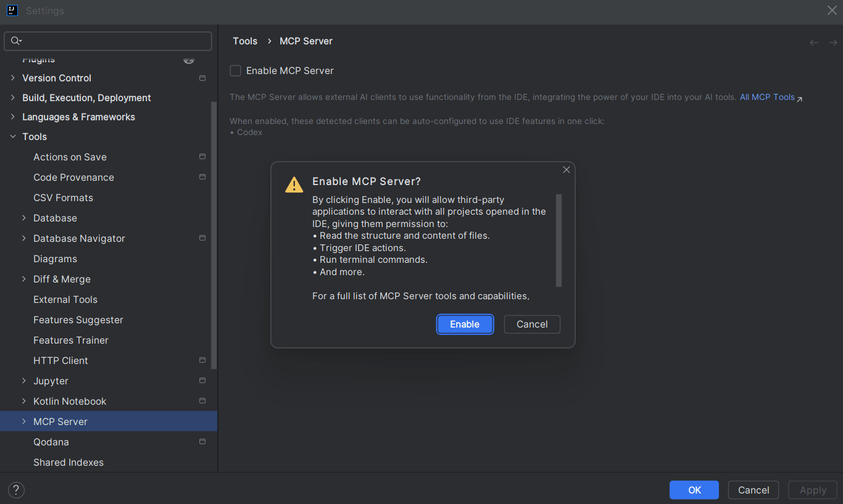This screenshot has width=843, height=504.
Task: Open help with question mark icon
Action: point(16,490)
